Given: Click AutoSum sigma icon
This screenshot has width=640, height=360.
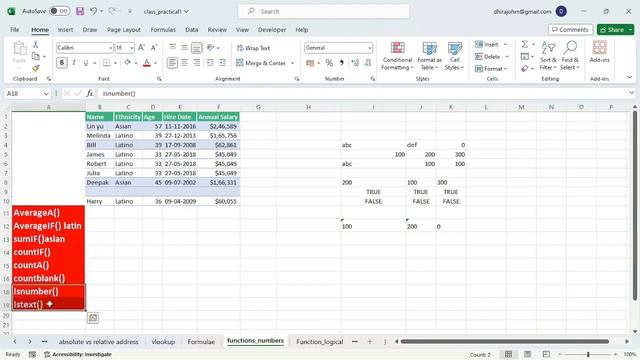Looking at the screenshot, I should (525, 44).
